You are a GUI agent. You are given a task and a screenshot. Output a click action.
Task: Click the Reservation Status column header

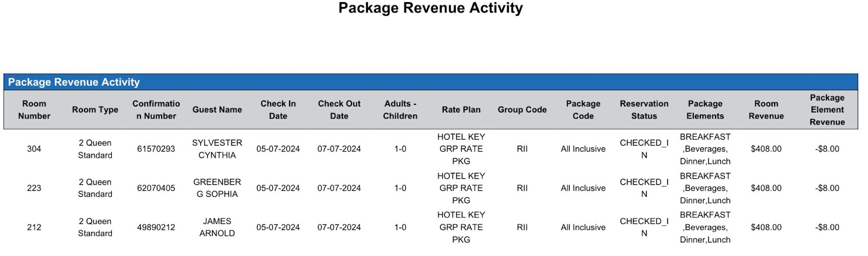click(x=644, y=110)
